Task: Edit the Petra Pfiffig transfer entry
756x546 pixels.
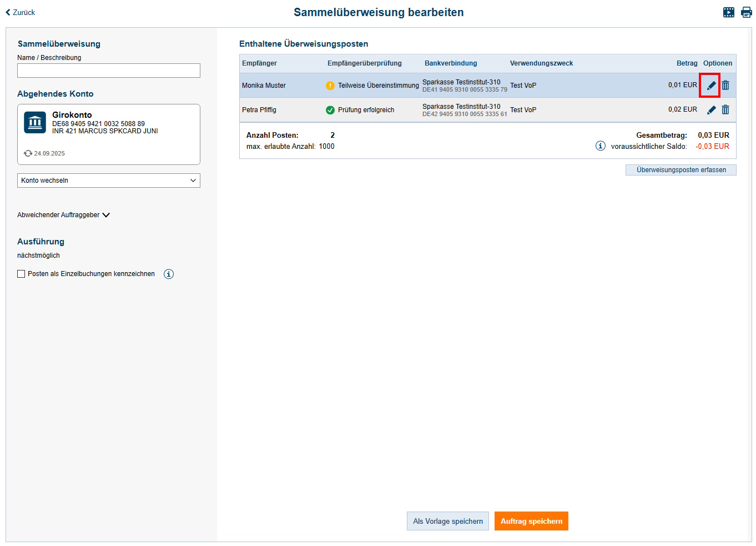Action: [x=711, y=110]
